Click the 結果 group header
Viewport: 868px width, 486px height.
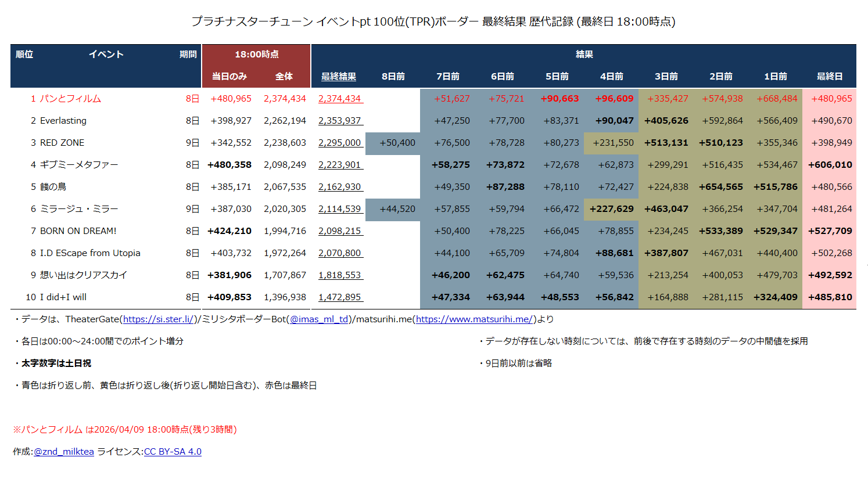pos(584,55)
